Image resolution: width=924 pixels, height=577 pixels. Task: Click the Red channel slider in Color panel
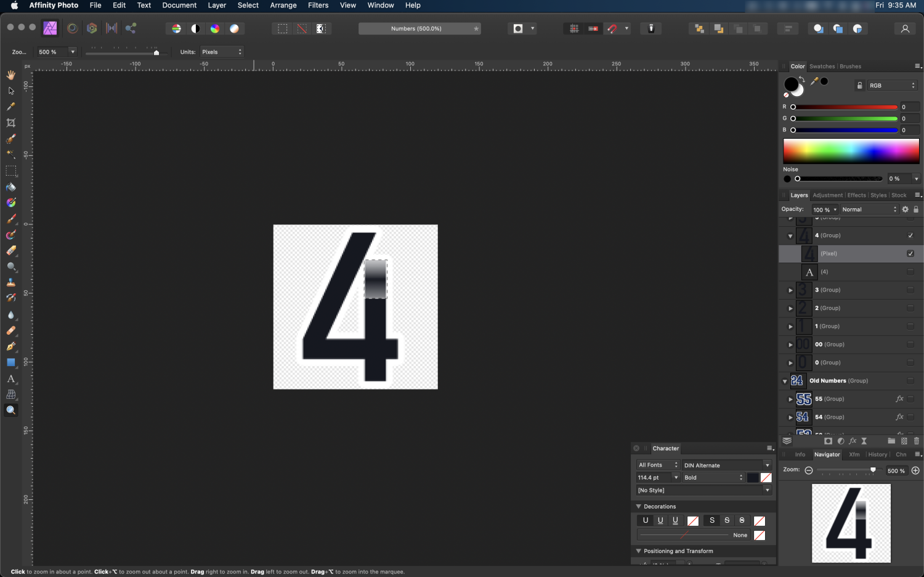pos(844,107)
